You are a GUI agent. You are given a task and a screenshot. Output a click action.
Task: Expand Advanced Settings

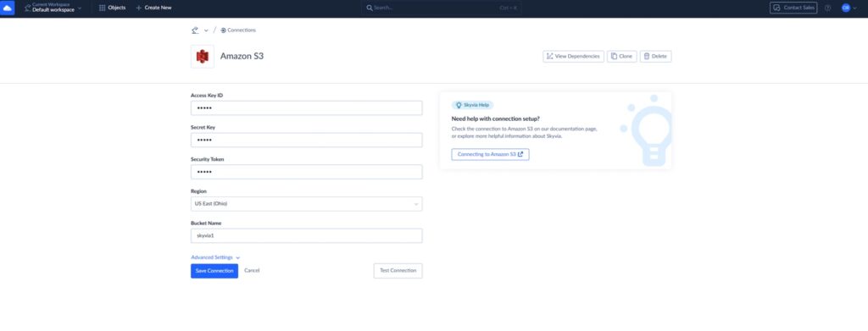coord(215,257)
